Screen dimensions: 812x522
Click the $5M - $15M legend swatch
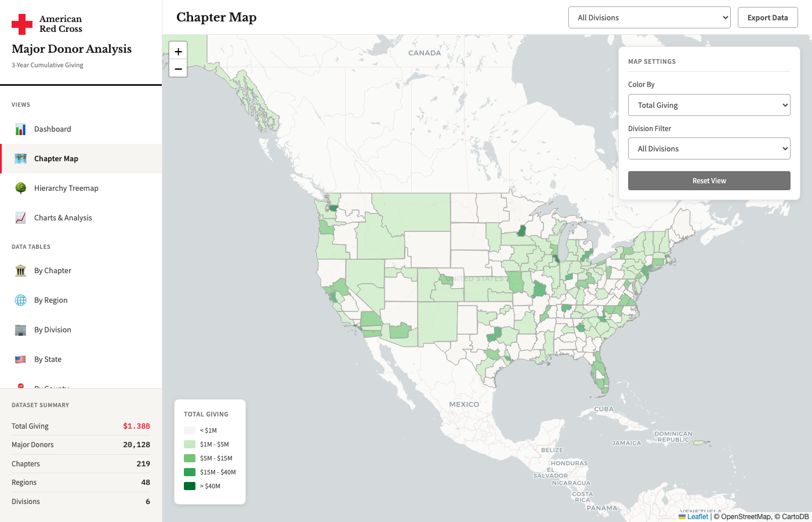point(190,458)
